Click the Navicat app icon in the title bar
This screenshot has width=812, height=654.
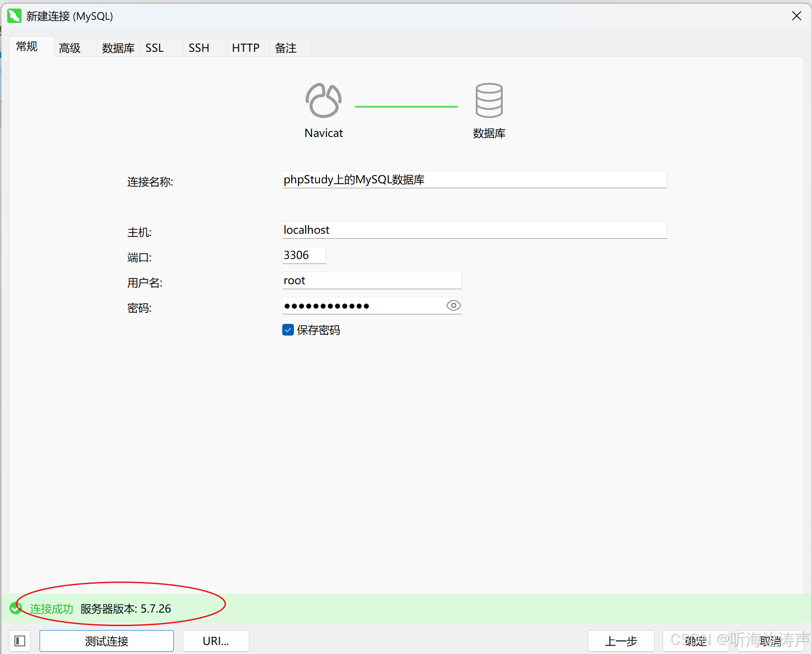[x=14, y=16]
